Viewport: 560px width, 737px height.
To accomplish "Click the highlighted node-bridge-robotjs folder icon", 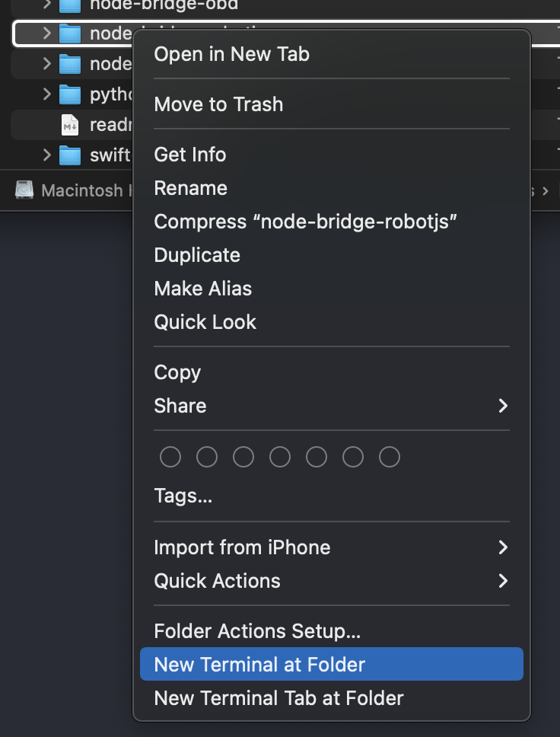I will 70,33.
